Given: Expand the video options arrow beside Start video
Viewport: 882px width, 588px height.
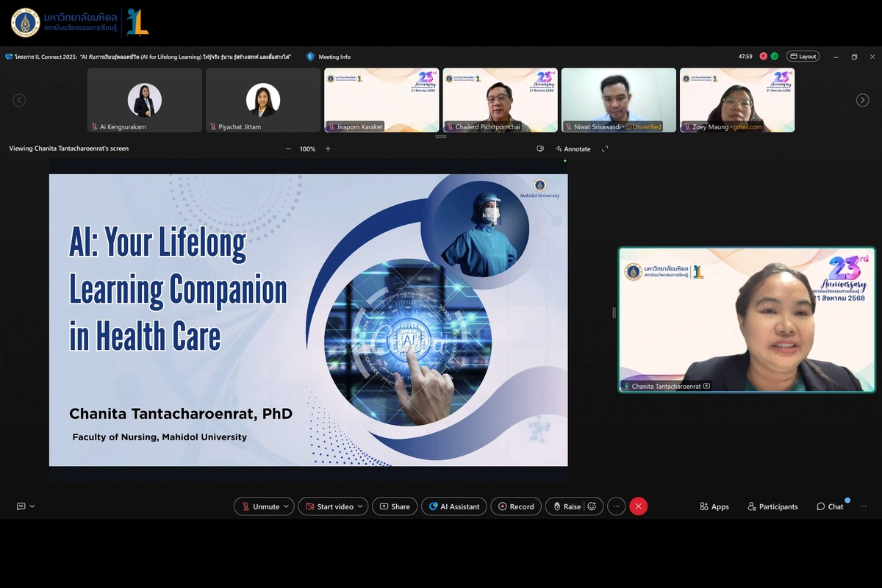Looking at the screenshot, I should pos(360,506).
